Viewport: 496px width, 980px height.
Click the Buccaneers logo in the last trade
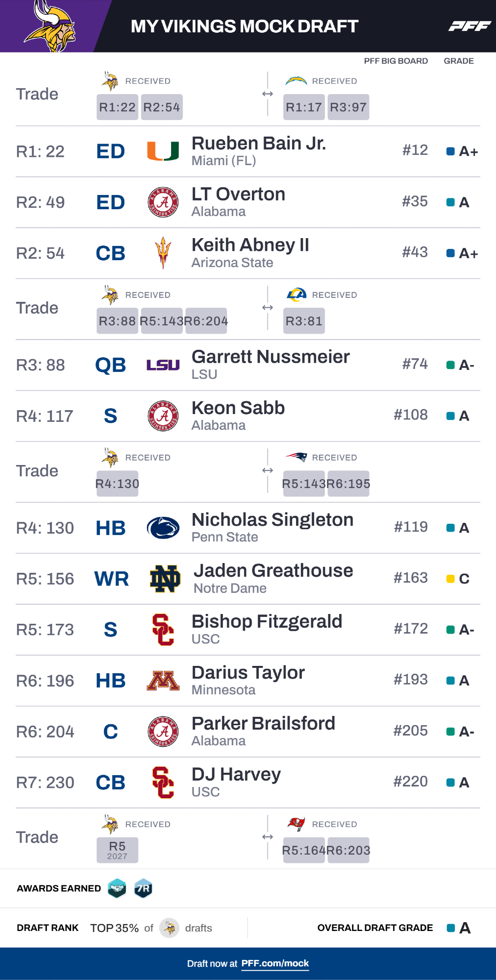(296, 824)
